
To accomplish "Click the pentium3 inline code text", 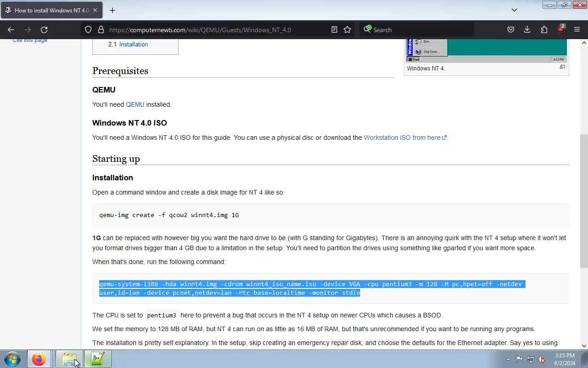I will click(162, 316).
